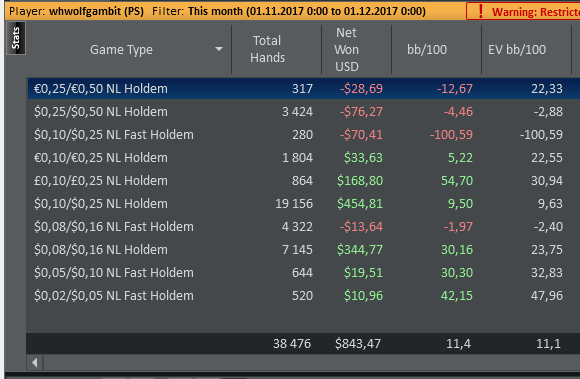
Task: Select the $0,10/$0,25 NL Holdem row
Action: [x=304, y=203]
